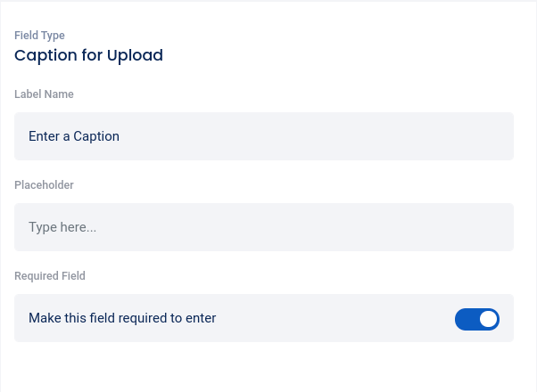This screenshot has height=392, width=537.
Task: Disable the blue required toggle
Action: (476, 318)
